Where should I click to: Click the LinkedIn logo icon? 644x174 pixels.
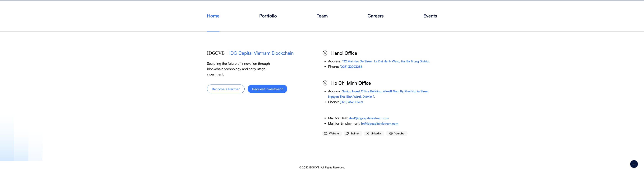367,133
